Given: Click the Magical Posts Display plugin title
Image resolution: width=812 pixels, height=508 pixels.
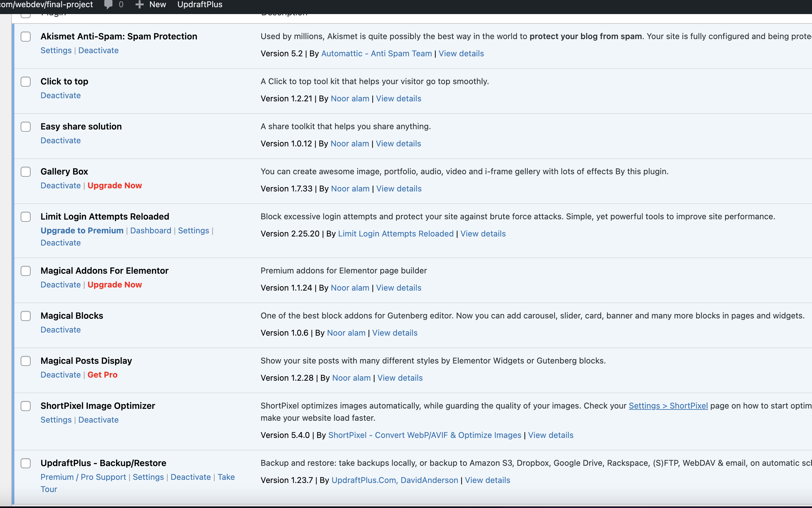Looking at the screenshot, I should 86,360.
